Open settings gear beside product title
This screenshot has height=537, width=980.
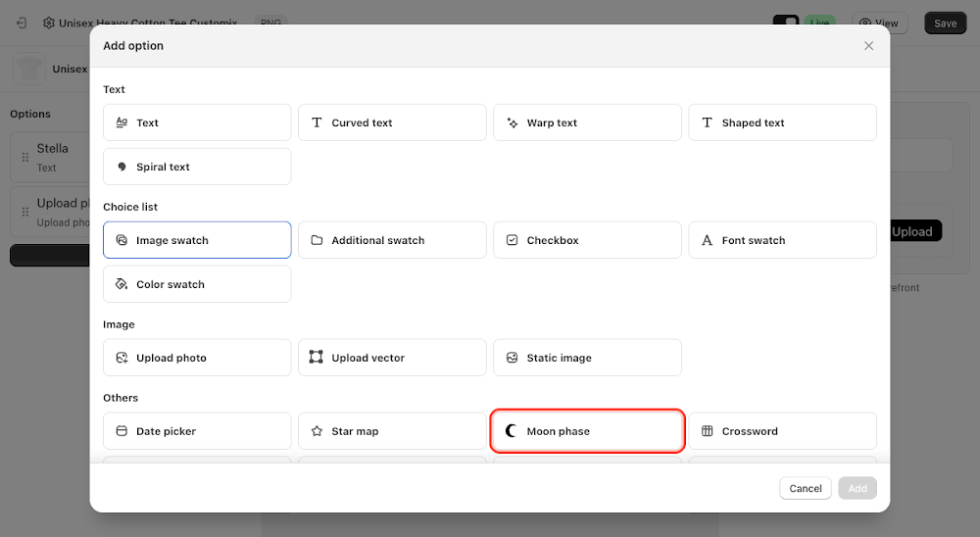pos(49,24)
